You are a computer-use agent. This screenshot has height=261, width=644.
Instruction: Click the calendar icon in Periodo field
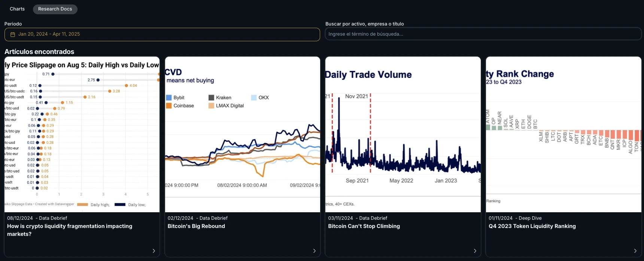point(13,34)
